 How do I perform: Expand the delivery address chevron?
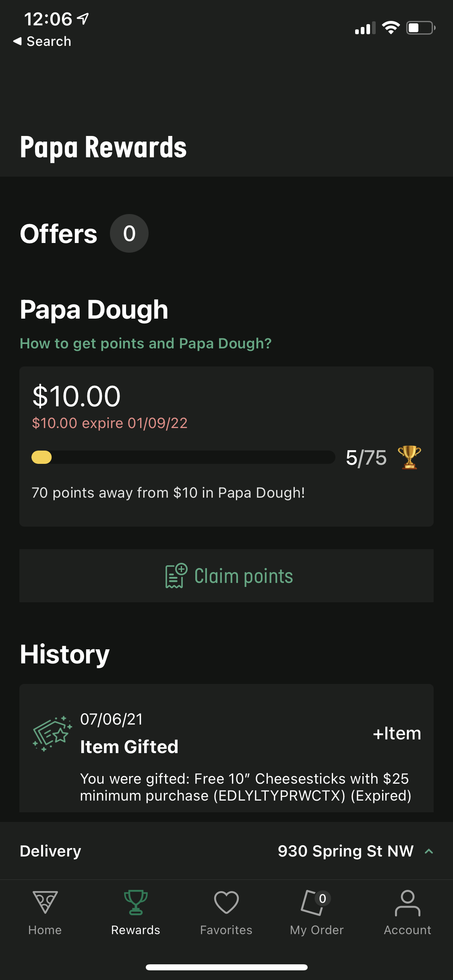tap(429, 851)
